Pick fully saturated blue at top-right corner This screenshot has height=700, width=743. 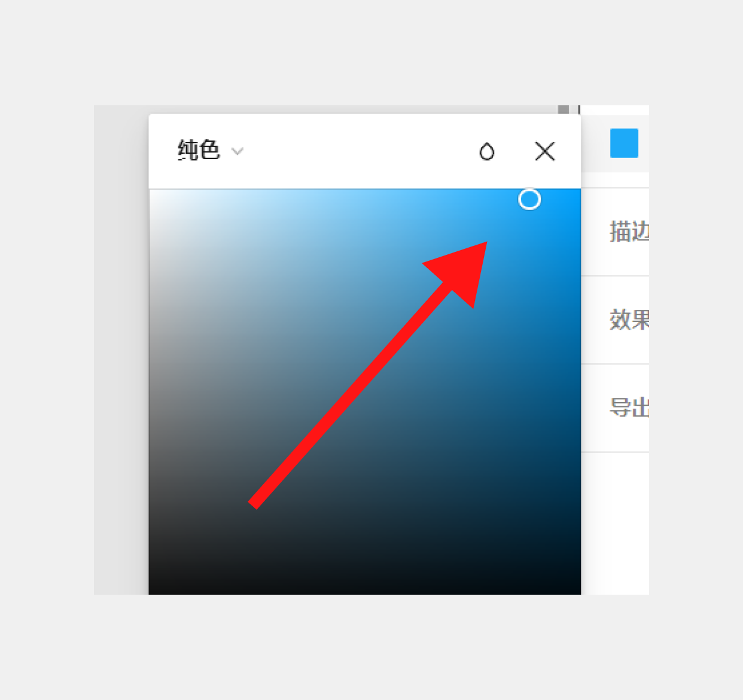click(578, 191)
